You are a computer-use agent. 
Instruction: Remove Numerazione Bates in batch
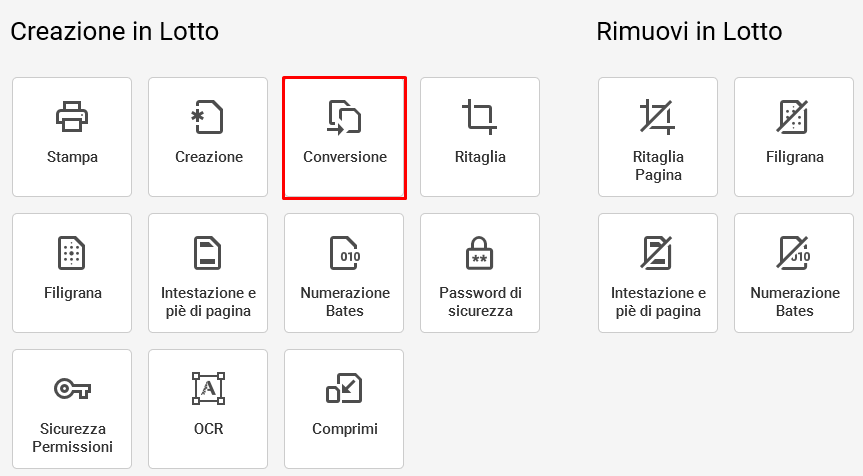coord(794,273)
